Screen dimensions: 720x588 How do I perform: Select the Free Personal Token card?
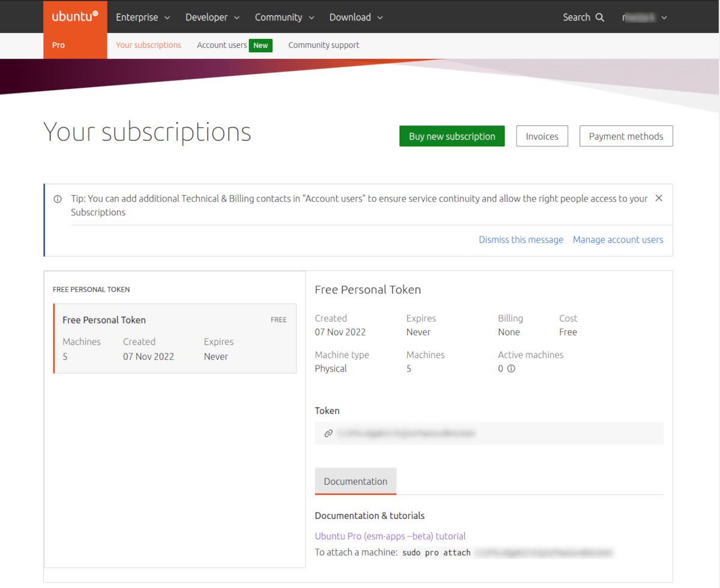pyautogui.click(x=175, y=338)
